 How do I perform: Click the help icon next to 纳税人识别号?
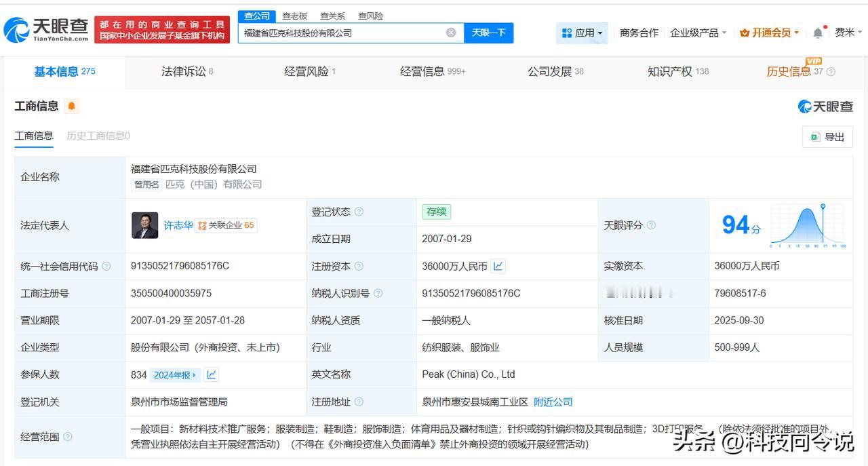point(378,294)
